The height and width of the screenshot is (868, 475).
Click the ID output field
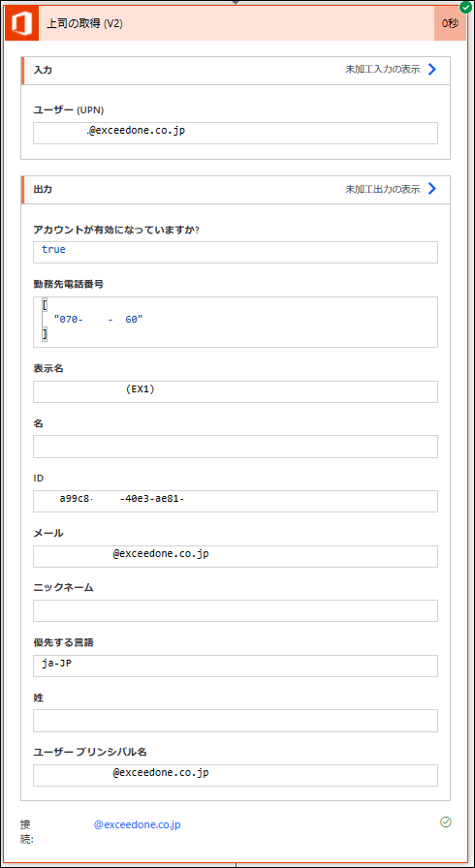(236, 501)
